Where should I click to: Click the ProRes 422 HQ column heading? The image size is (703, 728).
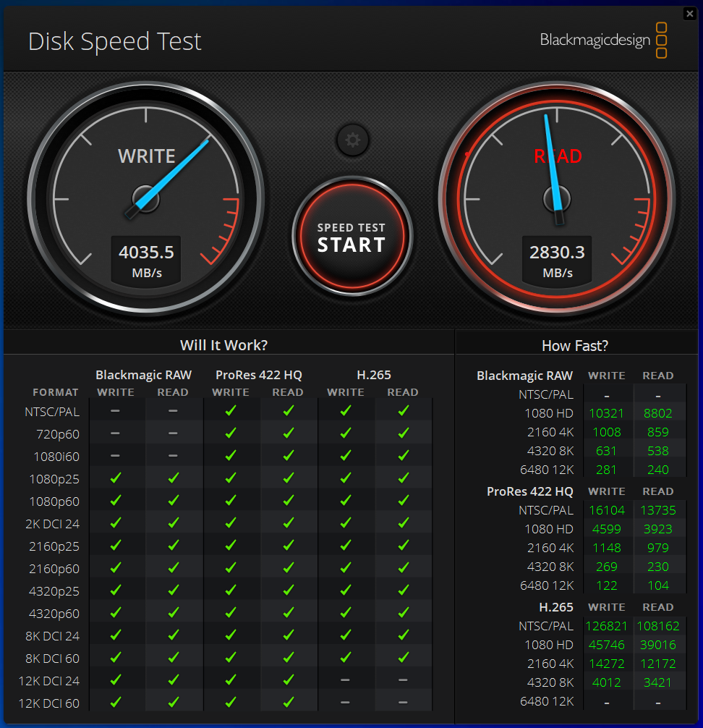258,375
